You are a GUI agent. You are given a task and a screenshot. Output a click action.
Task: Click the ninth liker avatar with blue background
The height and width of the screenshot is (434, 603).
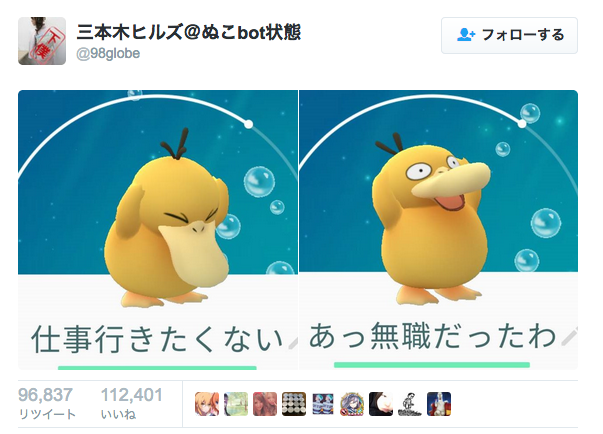(439, 404)
